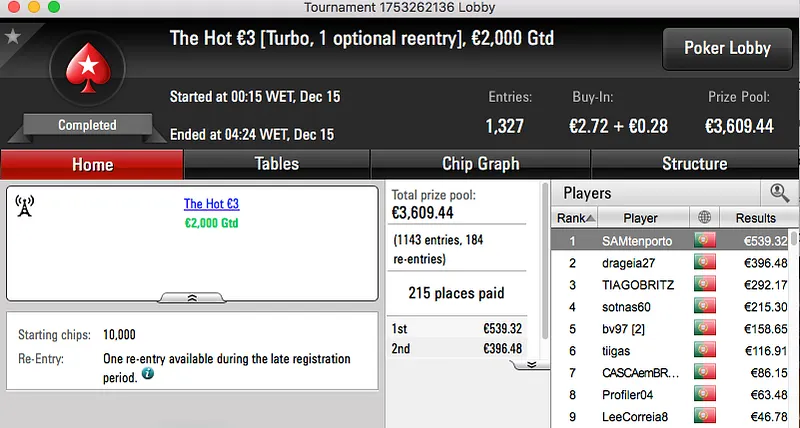The width and height of the screenshot is (800, 428).
Task: Sort players by Rank column
Action: tap(575, 218)
